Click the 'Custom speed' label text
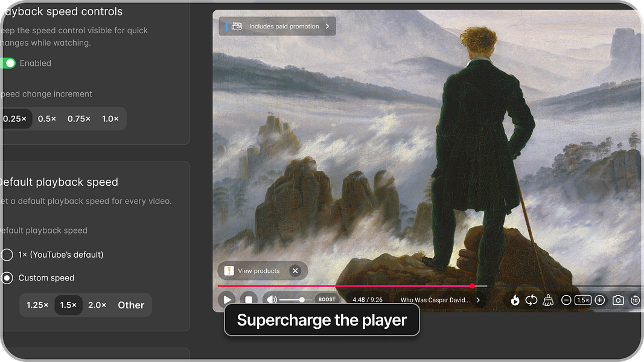 coord(46,278)
